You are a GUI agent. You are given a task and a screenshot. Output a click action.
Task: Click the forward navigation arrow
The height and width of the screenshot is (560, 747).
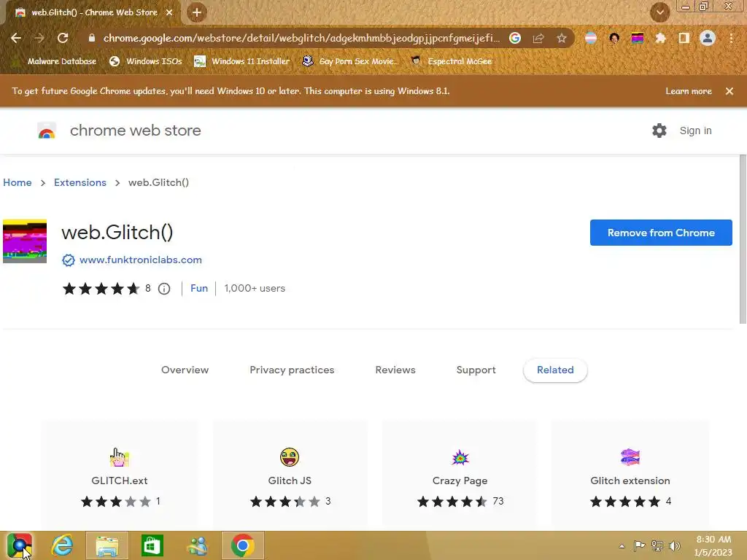39,38
